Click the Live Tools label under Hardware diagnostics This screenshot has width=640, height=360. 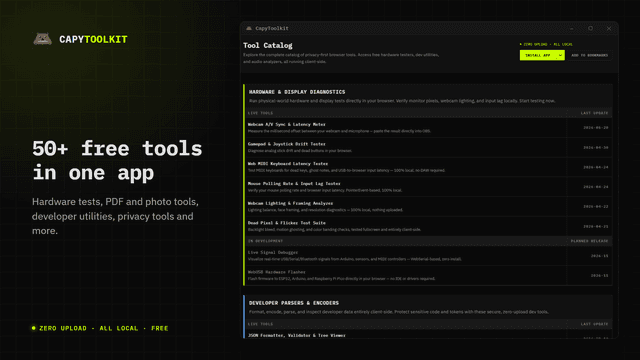coord(260,113)
